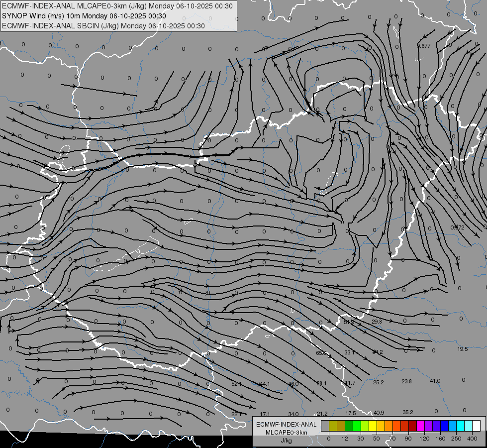Click the 22.1 grid value
This screenshot has height=448, width=487.
point(237,414)
